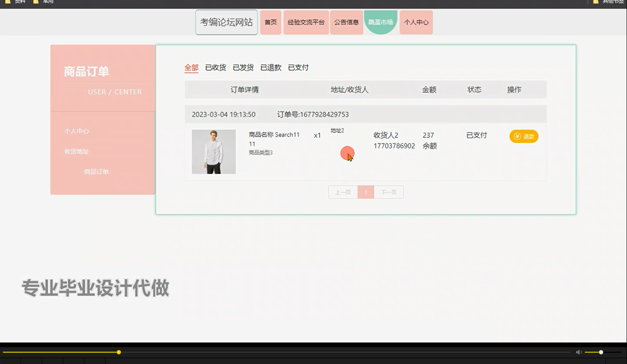Click the 退款 refund button

coord(524,136)
